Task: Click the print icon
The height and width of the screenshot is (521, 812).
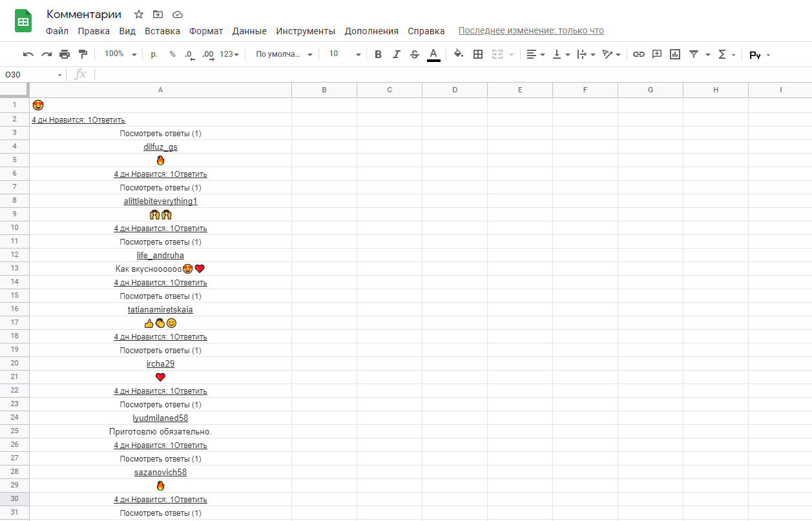Action: tap(65, 54)
